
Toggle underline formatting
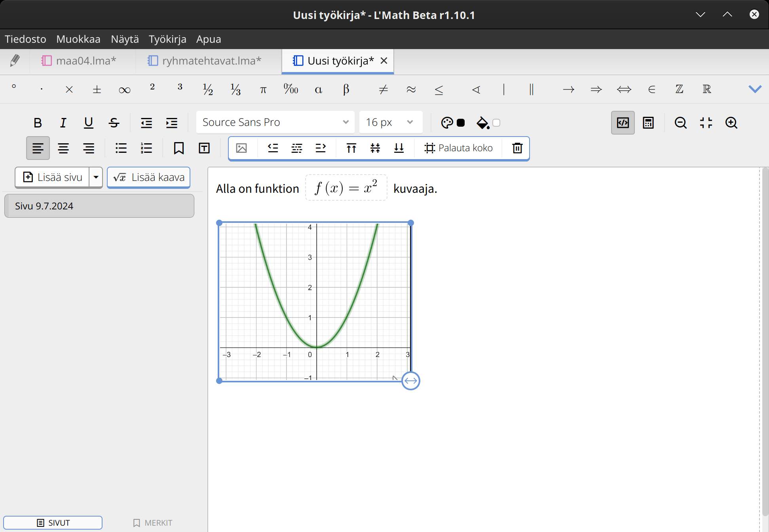click(x=88, y=123)
